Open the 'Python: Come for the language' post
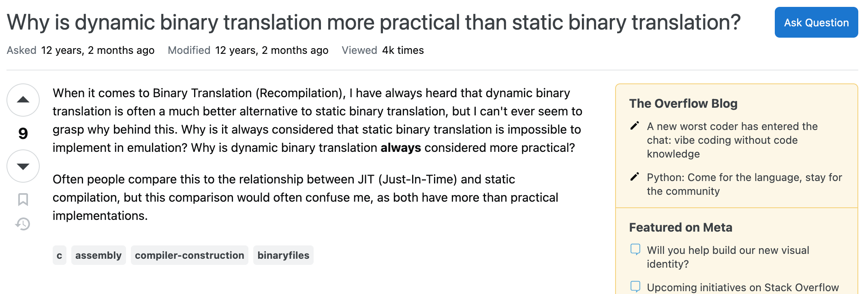 (x=744, y=184)
